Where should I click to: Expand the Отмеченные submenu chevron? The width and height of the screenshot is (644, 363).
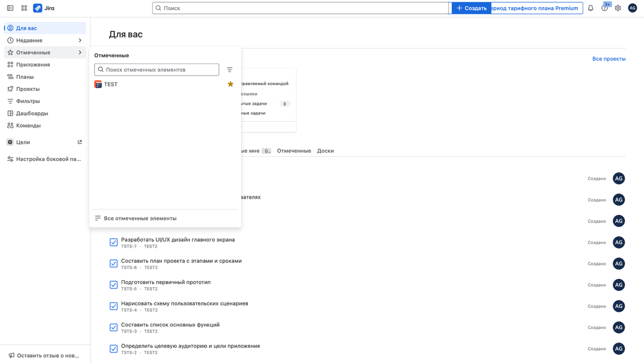coord(80,53)
